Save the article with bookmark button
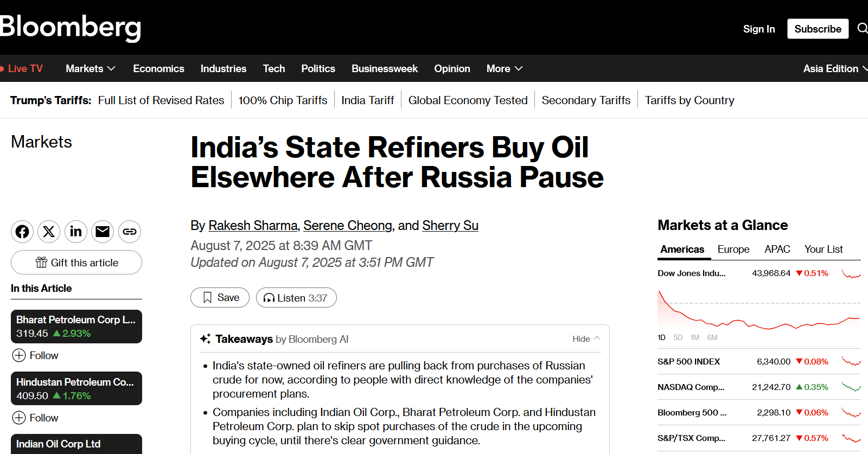This screenshot has width=868, height=454. (x=220, y=297)
